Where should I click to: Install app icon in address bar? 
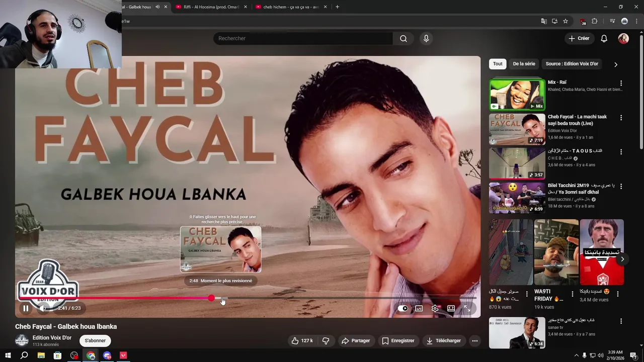tap(554, 21)
